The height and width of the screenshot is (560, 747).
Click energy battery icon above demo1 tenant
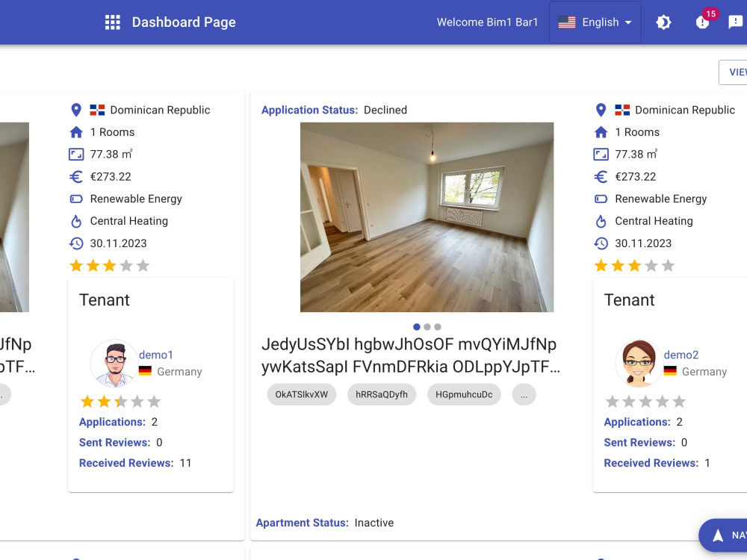click(76, 199)
